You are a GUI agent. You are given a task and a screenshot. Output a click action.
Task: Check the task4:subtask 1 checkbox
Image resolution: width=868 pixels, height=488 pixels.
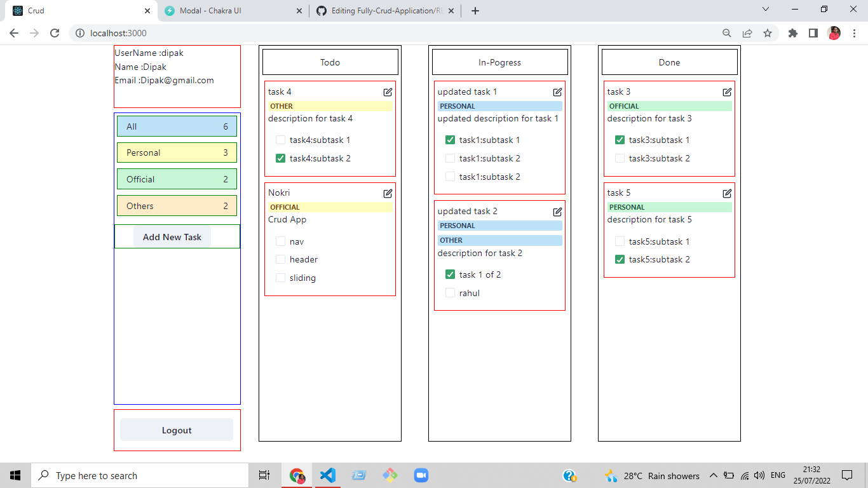pyautogui.click(x=280, y=140)
